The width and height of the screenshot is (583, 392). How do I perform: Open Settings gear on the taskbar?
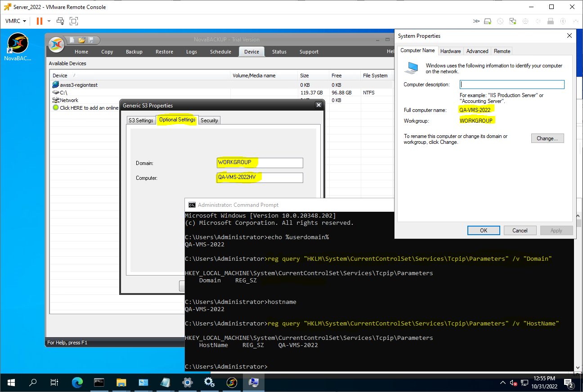(x=188, y=383)
